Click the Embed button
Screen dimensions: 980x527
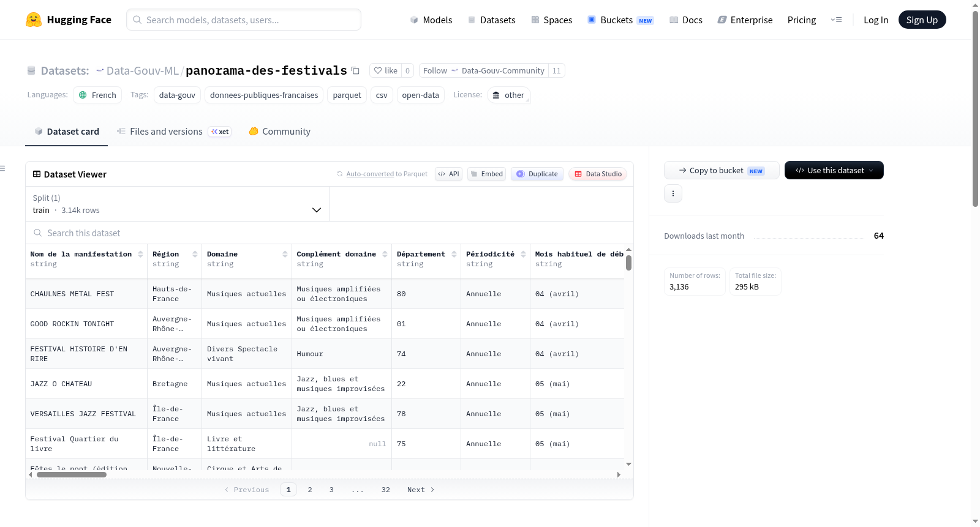click(x=486, y=174)
